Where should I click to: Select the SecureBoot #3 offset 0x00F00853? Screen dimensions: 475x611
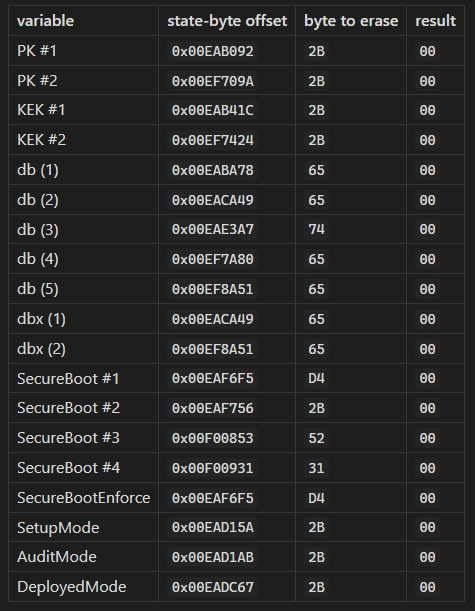coord(213,438)
